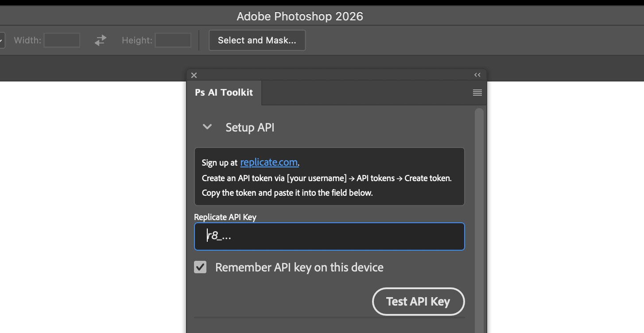Open the panel flyout menu icon
The height and width of the screenshot is (333, 644).
(477, 93)
